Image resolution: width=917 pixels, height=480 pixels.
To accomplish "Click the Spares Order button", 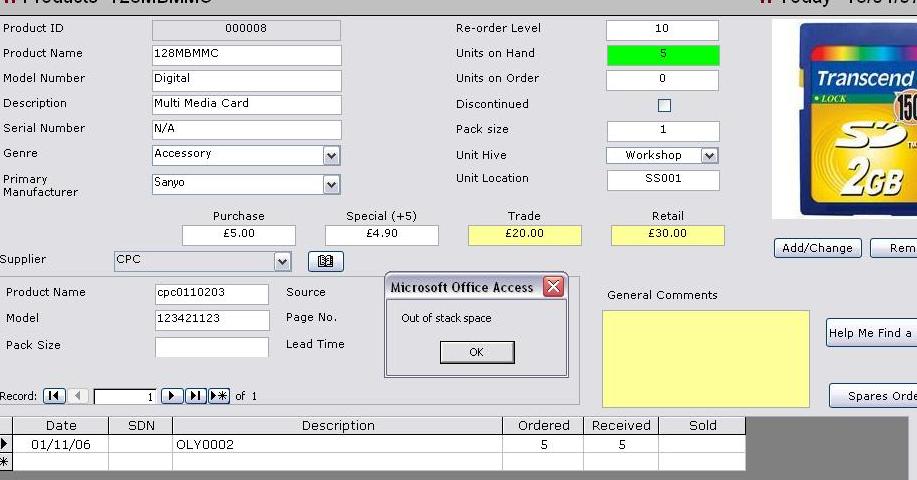I will pyautogui.click(x=873, y=396).
